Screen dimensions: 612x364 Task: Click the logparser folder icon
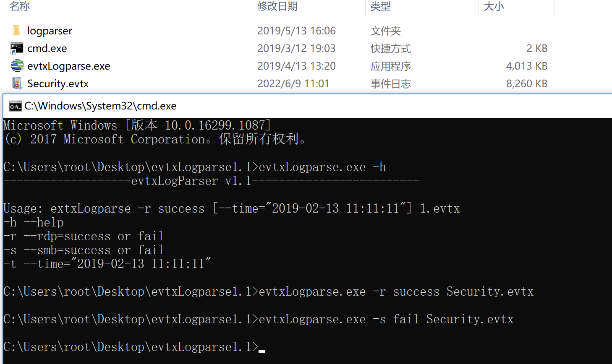[x=16, y=31]
